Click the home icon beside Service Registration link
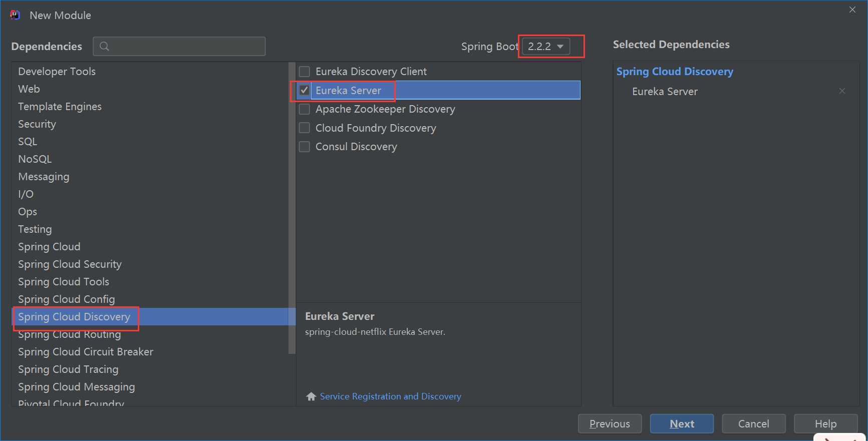This screenshot has height=441, width=868. (x=311, y=396)
